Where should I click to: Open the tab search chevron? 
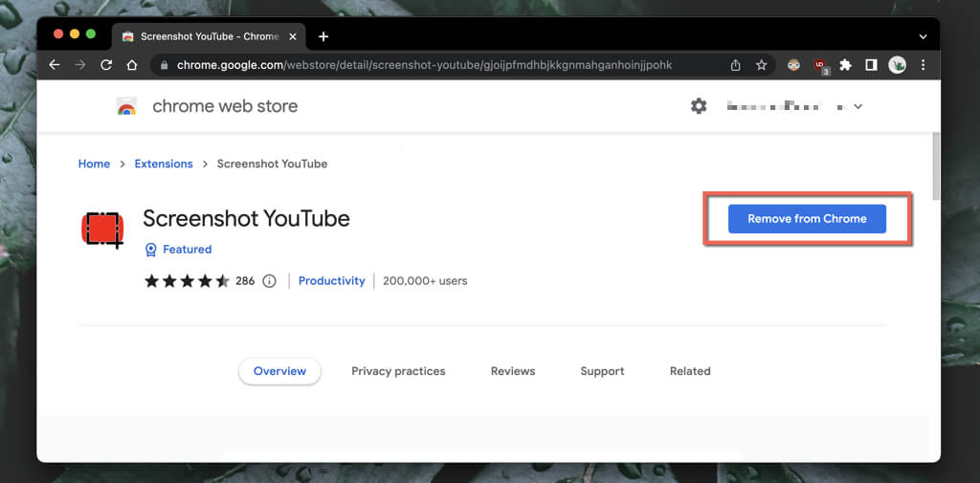coord(923,36)
